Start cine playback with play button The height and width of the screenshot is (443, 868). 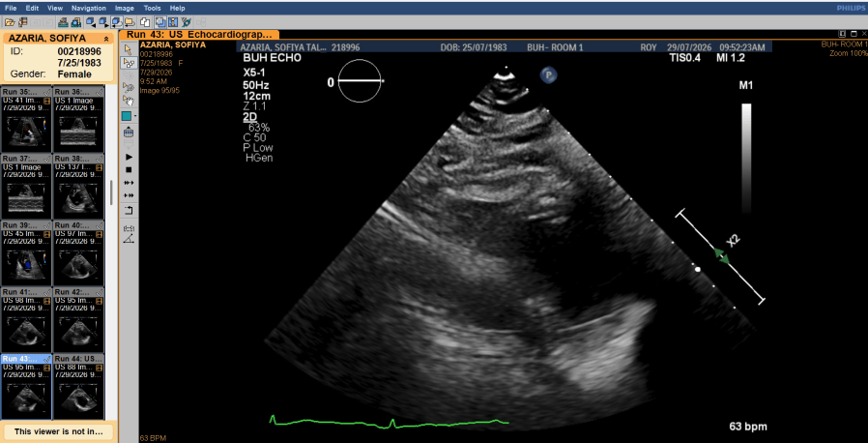[129, 158]
